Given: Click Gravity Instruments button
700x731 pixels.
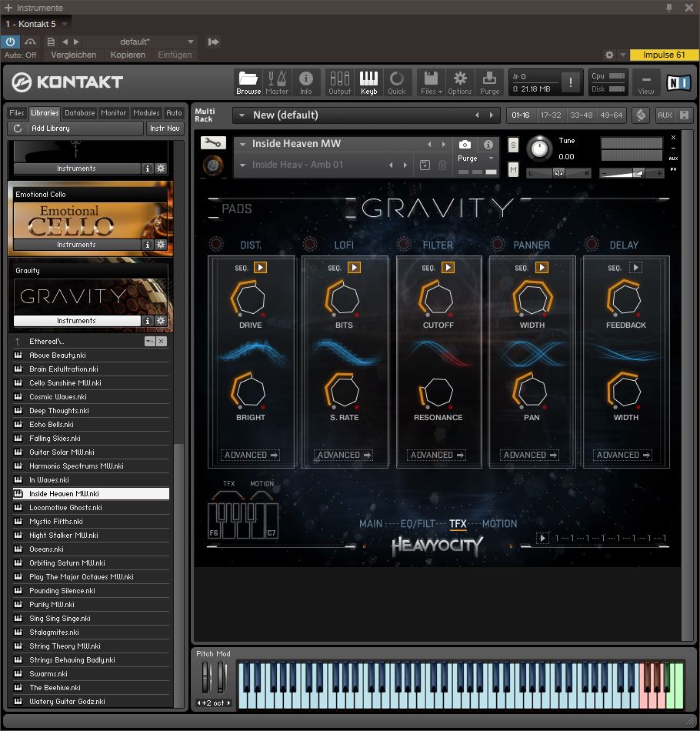Looking at the screenshot, I should (76, 321).
